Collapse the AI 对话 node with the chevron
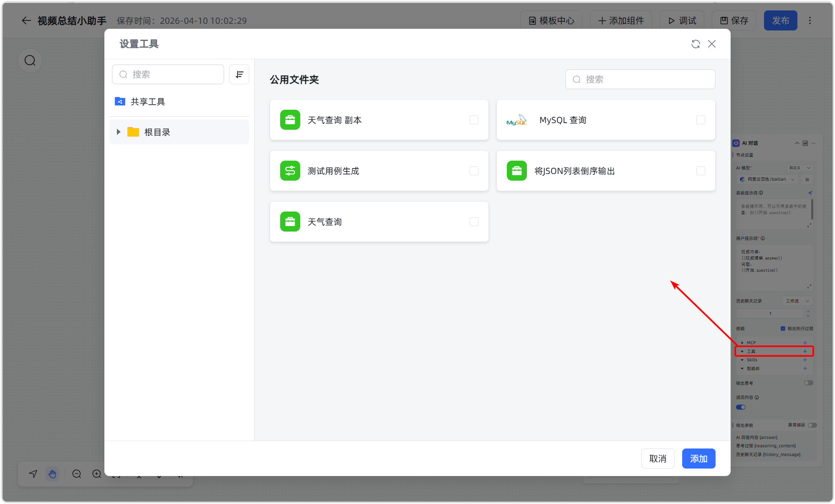 coord(797,143)
